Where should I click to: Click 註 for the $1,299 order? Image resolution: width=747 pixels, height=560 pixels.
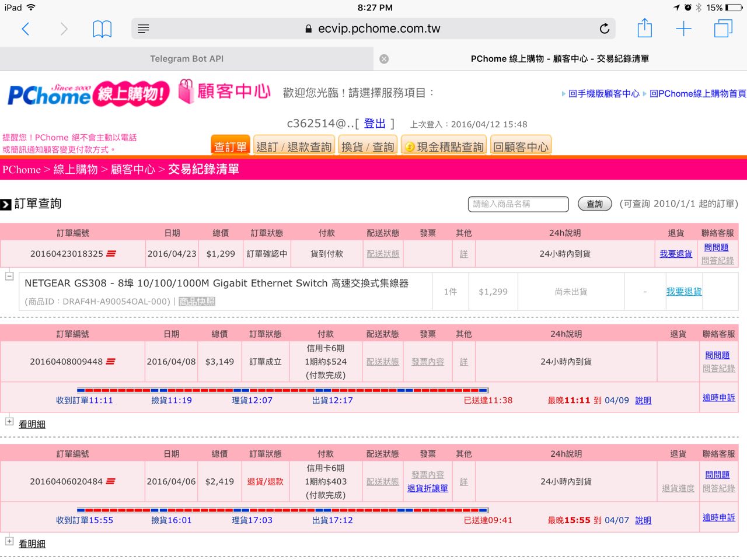point(464,254)
